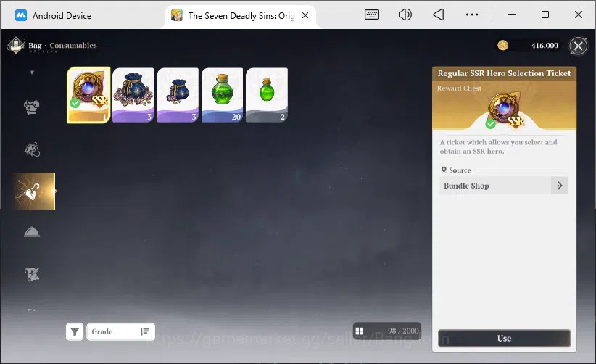
Task: Click the SSR ticket icon in detail panel
Action: (505, 110)
